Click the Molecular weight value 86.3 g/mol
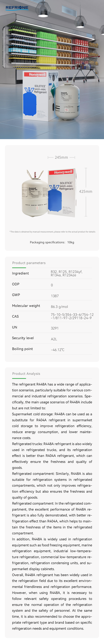Viewport: 104px width, 644px height. 59,307
